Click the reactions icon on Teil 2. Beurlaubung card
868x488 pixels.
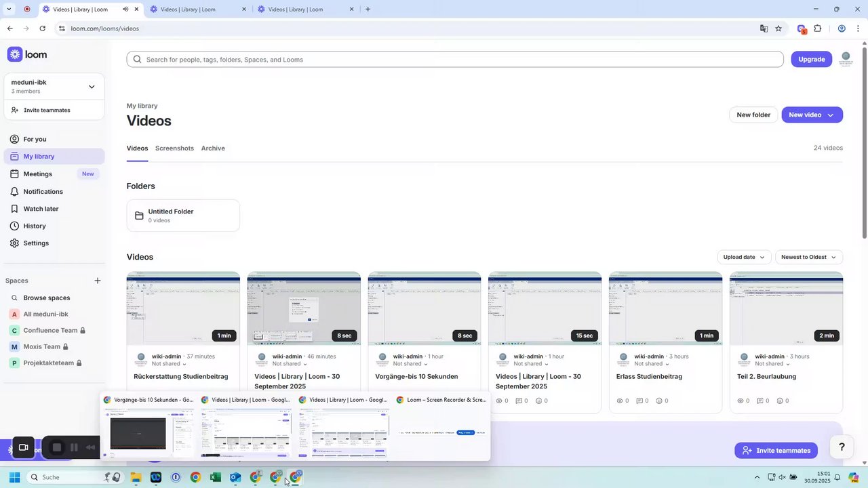[x=780, y=401]
